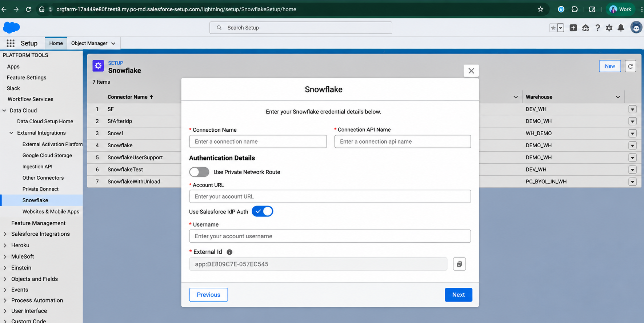Click the Connection Name field
644x323 pixels.
pyautogui.click(x=258, y=141)
